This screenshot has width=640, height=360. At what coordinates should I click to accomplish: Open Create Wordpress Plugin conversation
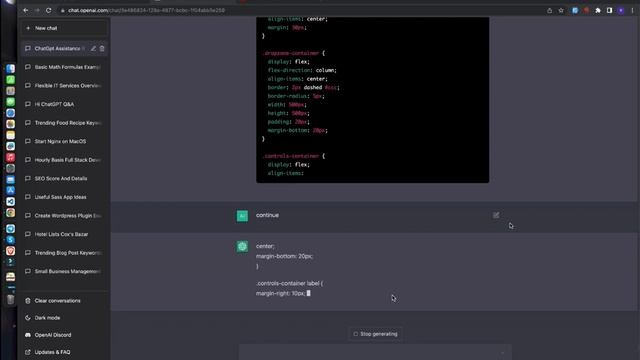coord(64,216)
